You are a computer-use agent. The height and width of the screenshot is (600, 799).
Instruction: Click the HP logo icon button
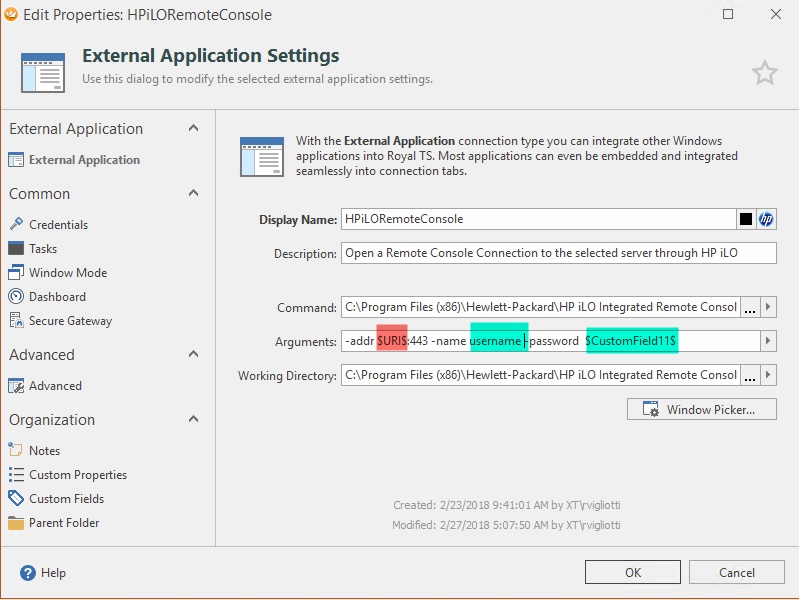click(766, 219)
